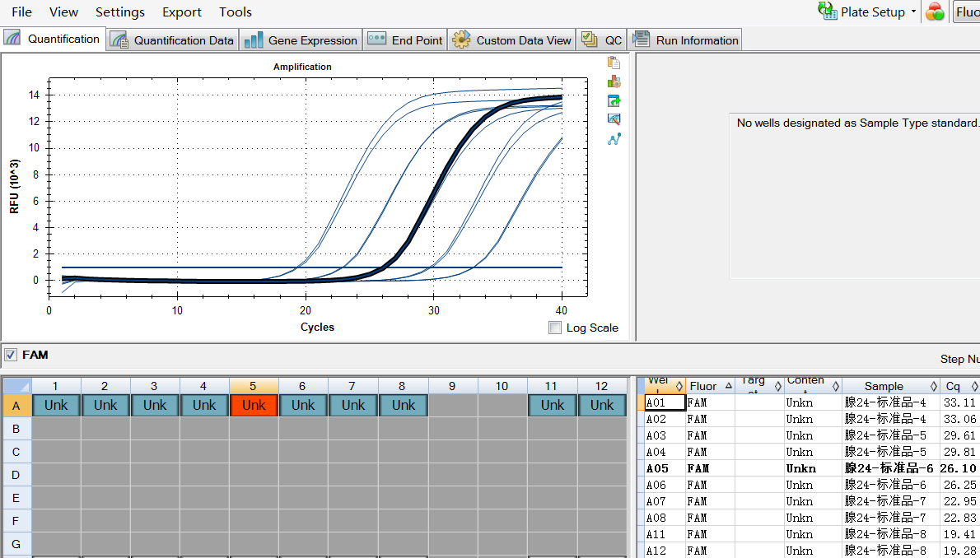Select the A01 cell in results table

(x=665, y=402)
